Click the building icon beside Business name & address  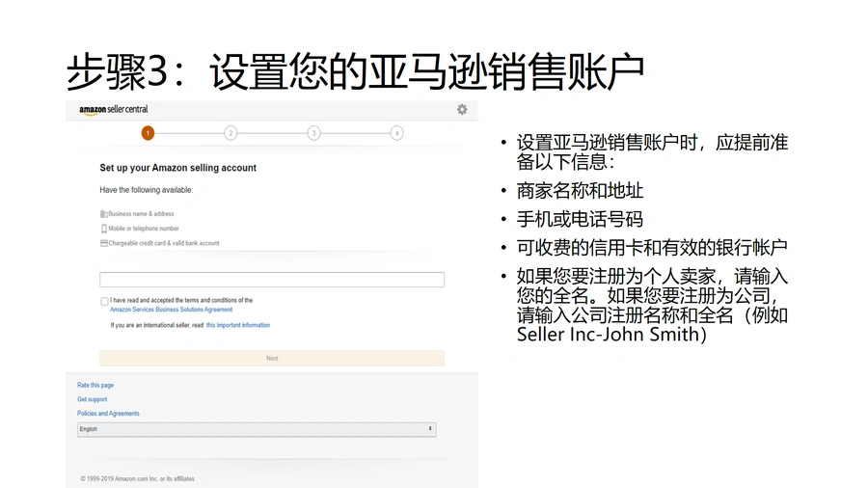103,214
